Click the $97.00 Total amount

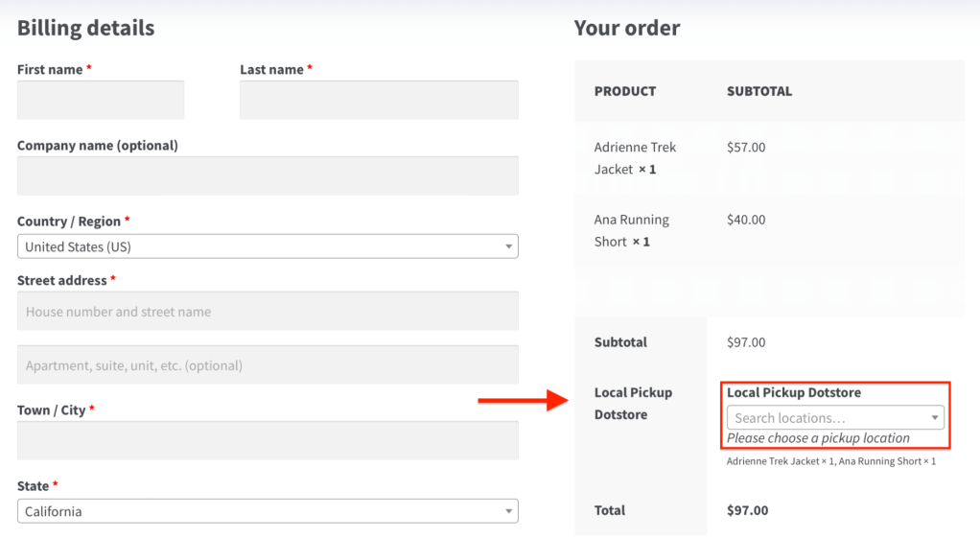pos(747,510)
